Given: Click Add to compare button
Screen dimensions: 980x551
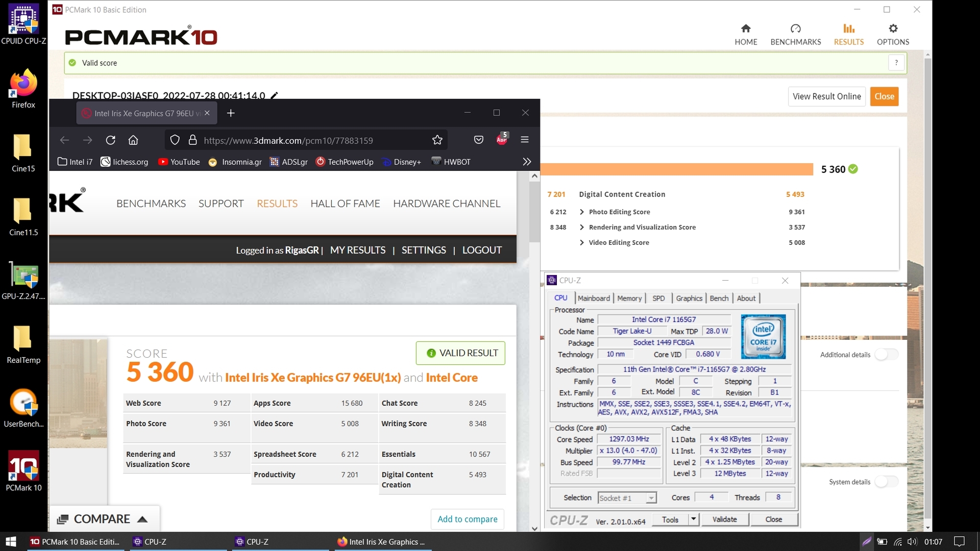Looking at the screenshot, I should pyautogui.click(x=467, y=519).
